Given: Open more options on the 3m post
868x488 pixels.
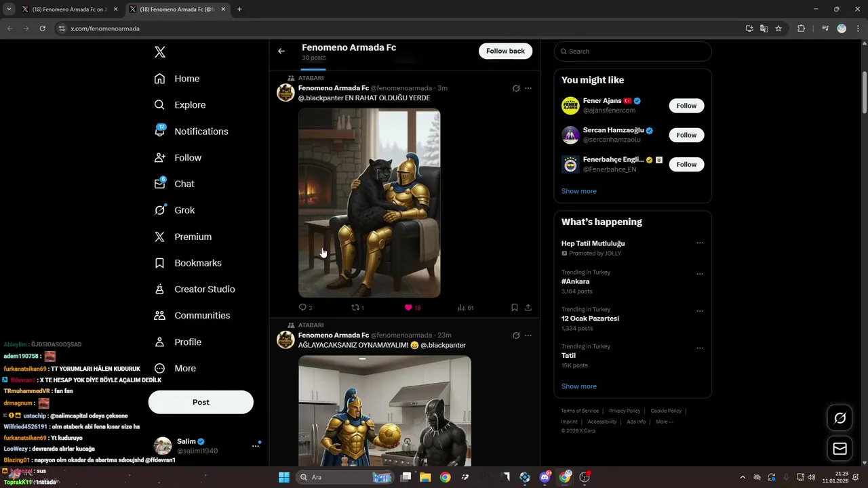Looking at the screenshot, I should [x=528, y=88].
